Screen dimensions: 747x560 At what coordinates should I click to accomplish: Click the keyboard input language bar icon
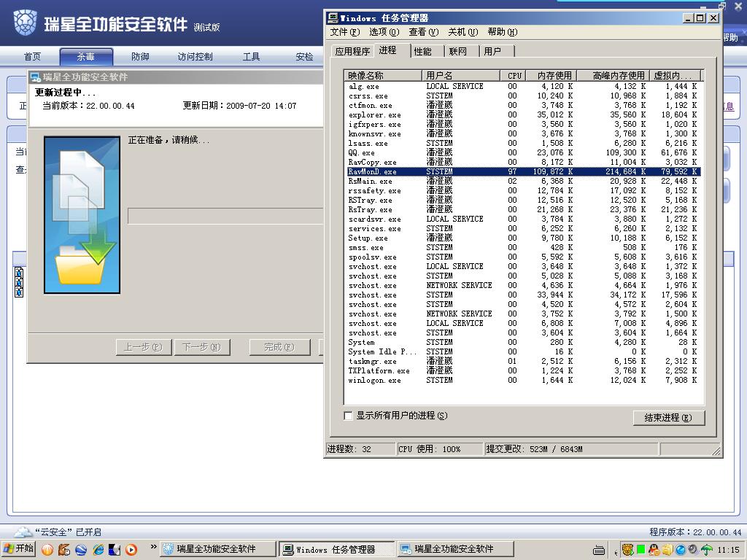(x=599, y=551)
